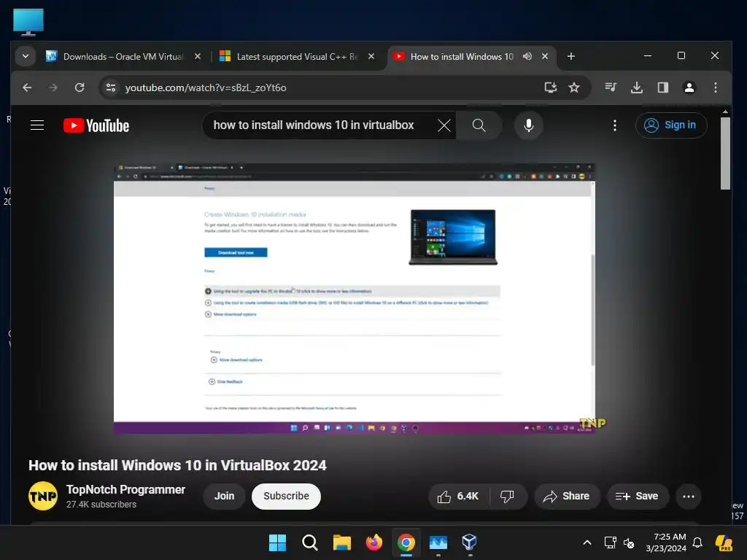Open the YouTube hamburger guide menu
The height and width of the screenshot is (560, 747).
click(x=37, y=125)
